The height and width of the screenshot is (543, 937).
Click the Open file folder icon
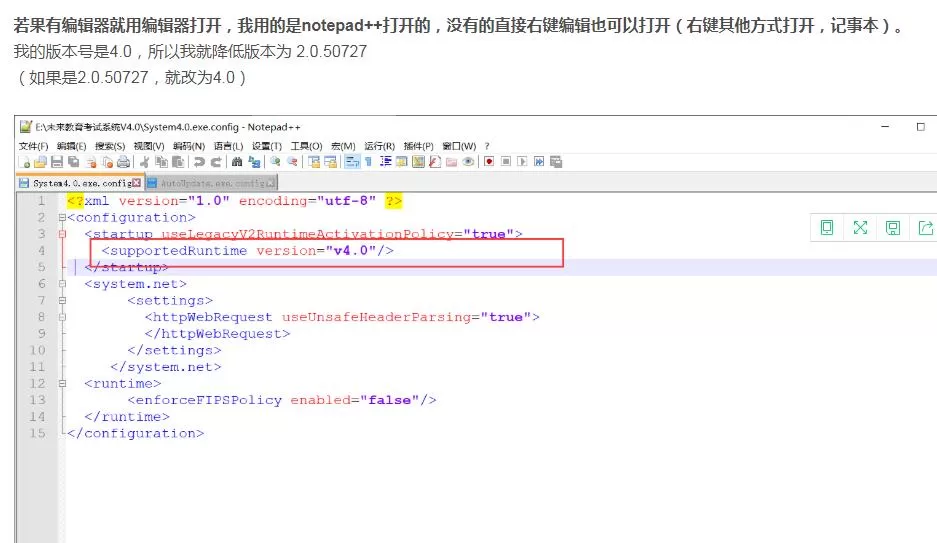40,162
